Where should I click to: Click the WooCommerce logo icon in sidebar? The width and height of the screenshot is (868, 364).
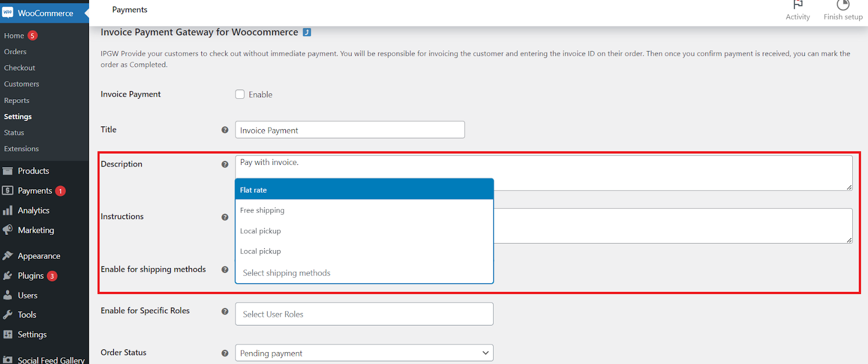tap(8, 12)
